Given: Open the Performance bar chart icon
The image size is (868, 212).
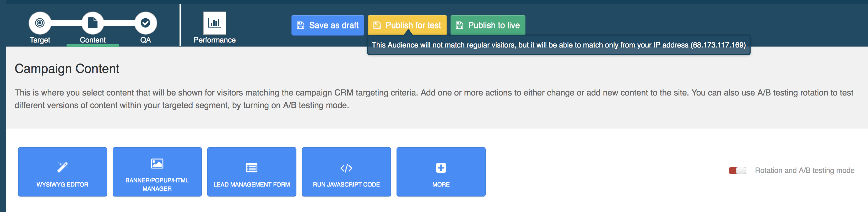Looking at the screenshot, I should click(214, 23).
